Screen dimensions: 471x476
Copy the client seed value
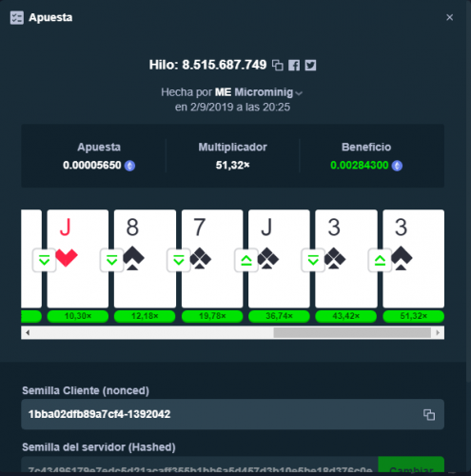click(x=429, y=414)
